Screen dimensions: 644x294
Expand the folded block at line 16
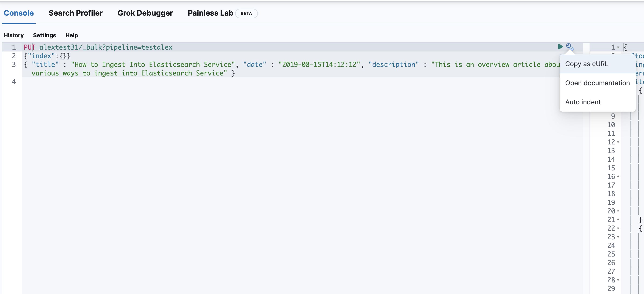(618, 176)
